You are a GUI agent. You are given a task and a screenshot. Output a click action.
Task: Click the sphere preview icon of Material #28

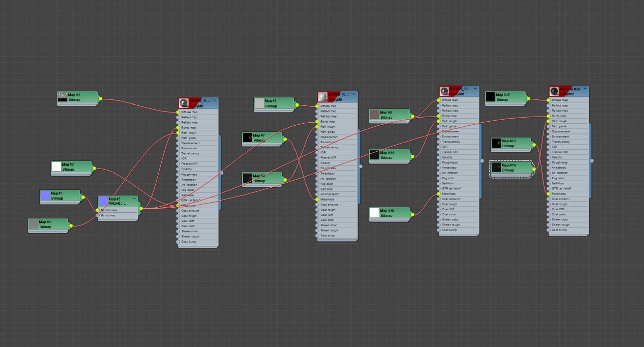554,91
